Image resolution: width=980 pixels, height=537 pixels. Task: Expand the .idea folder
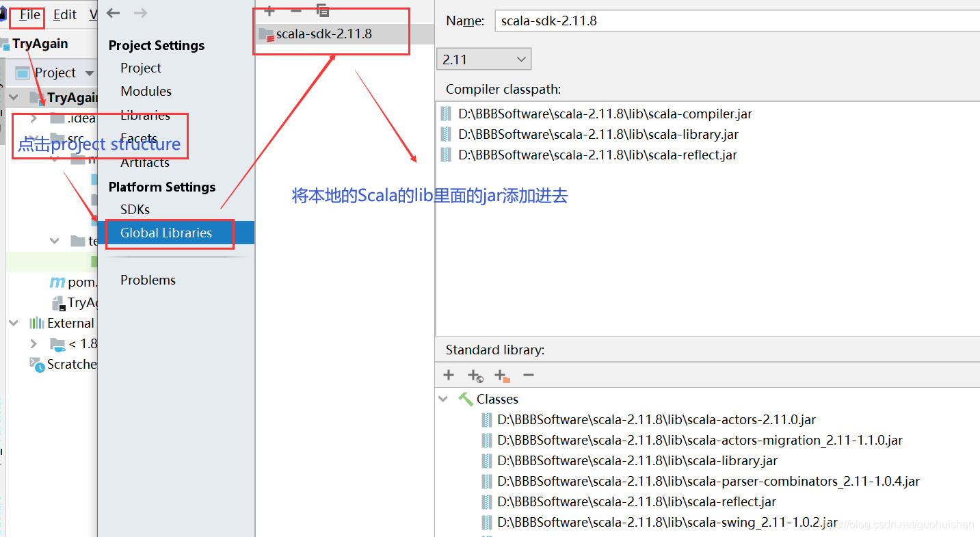34,118
